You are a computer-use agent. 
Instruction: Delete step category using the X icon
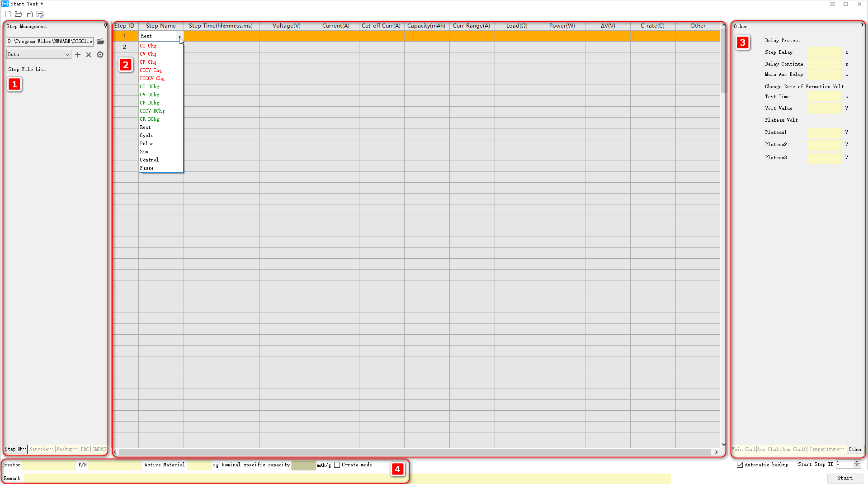[89, 55]
